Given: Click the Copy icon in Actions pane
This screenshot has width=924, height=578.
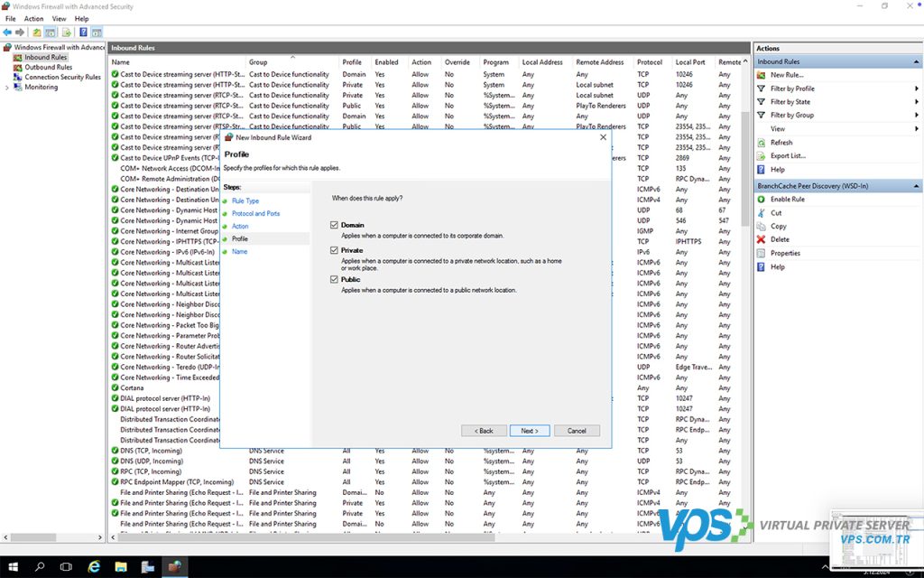Looking at the screenshot, I should 762,227.
